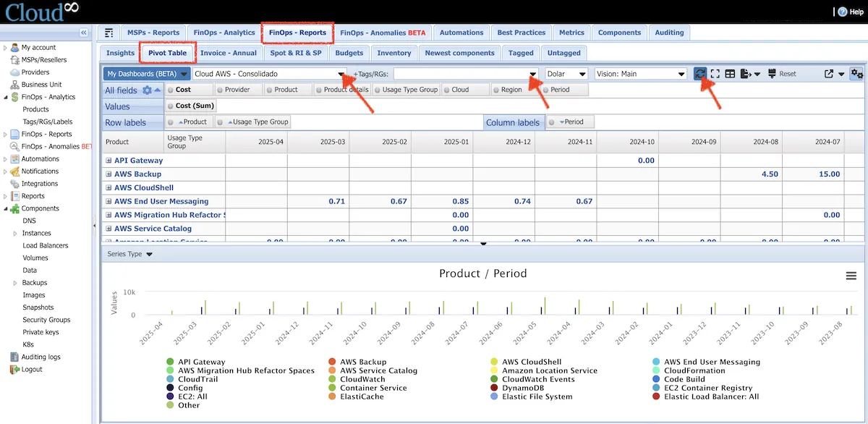868x424 pixels.
Task: Open the Insights sub-tab
Action: click(120, 53)
